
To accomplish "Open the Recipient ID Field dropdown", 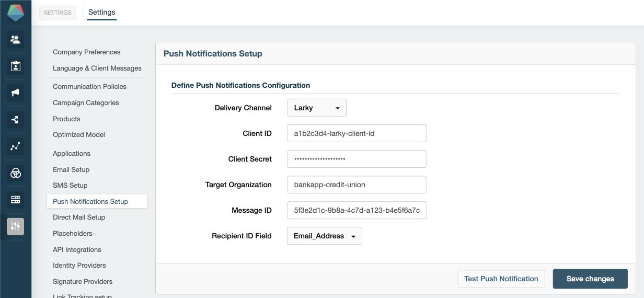I will [325, 236].
